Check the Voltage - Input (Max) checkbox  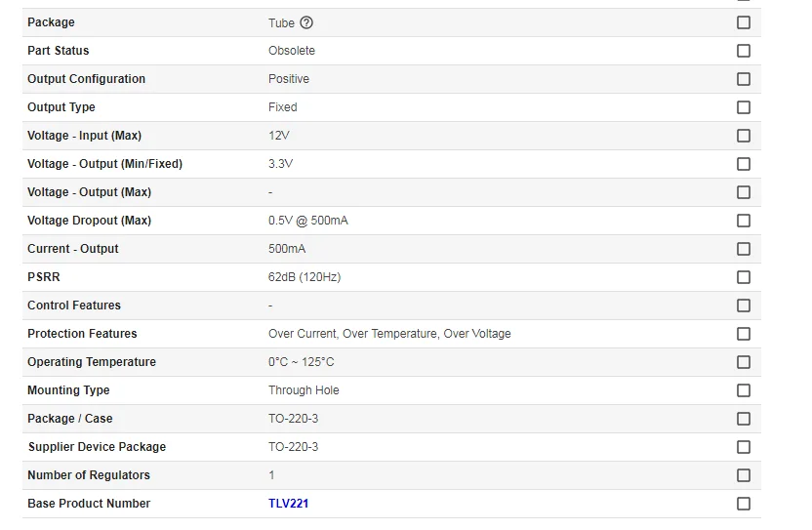pos(744,136)
